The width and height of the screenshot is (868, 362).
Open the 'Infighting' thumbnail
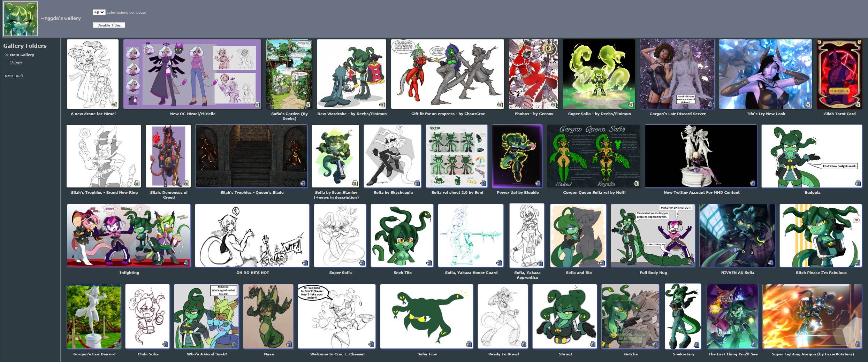click(x=129, y=236)
